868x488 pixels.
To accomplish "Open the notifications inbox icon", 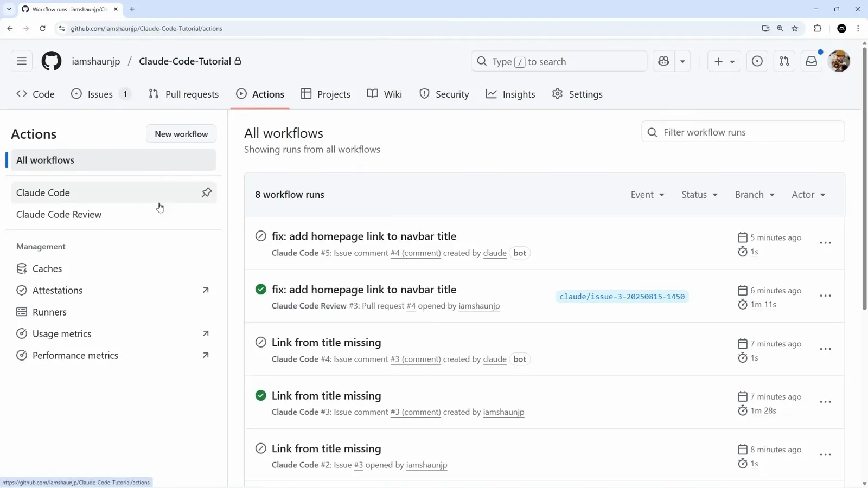I will [x=812, y=61].
